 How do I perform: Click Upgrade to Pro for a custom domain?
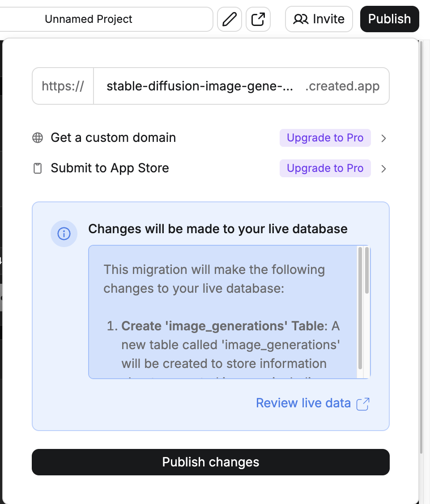(325, 137)
